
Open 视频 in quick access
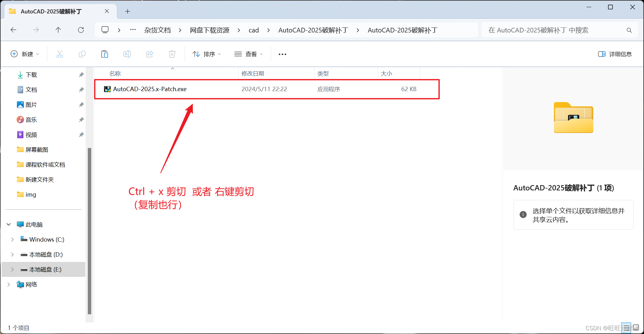tap(31, 135)
